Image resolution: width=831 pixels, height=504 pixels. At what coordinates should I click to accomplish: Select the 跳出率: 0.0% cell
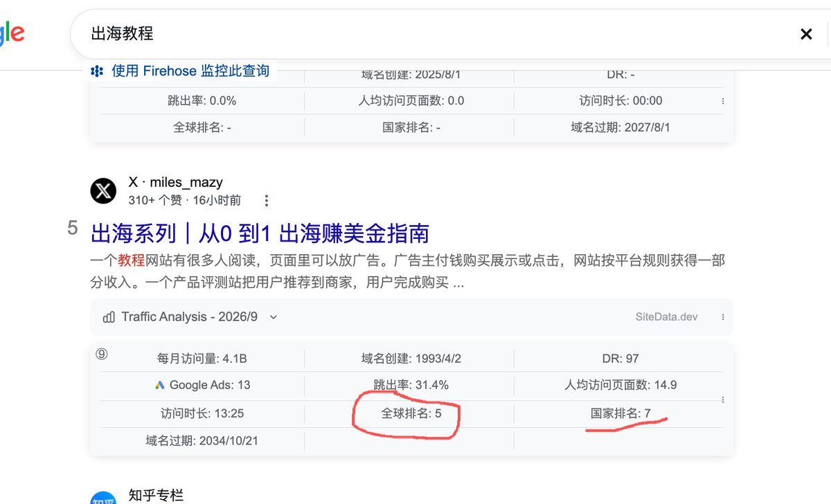[x=202, y=100]
